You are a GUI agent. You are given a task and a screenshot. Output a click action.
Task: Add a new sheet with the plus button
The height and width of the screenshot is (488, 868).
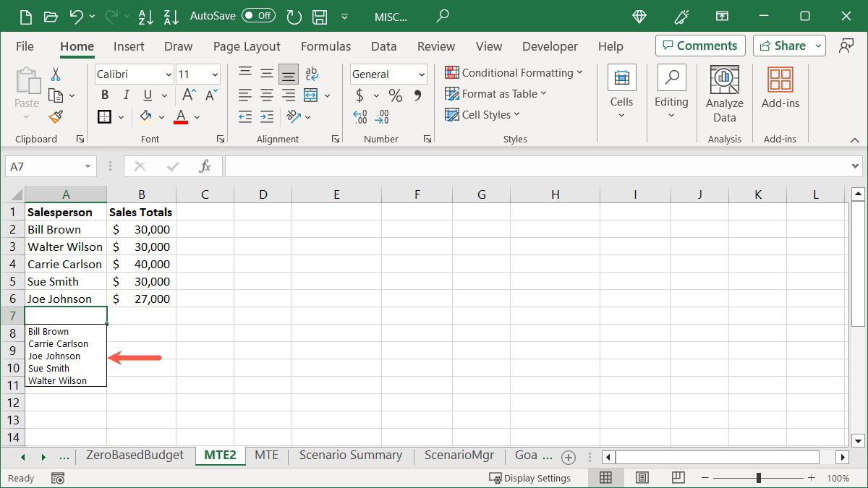point(569,456)
